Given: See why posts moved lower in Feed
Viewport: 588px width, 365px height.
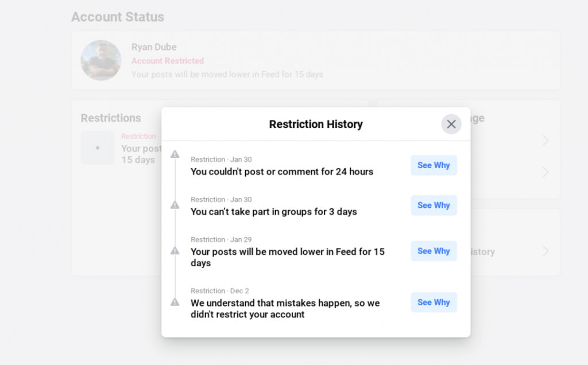Looking at the screenshot, I should coord(434,251).
